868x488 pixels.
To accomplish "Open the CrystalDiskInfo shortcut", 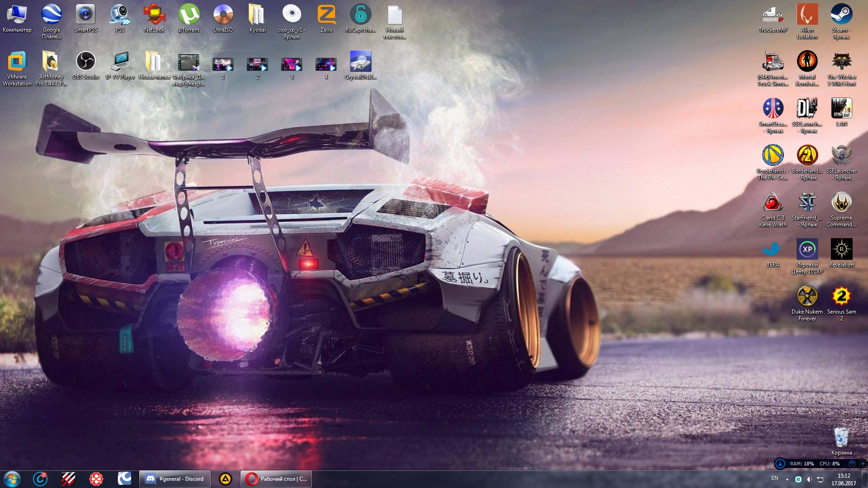I will pyautogui.click(x=360, y=66).
